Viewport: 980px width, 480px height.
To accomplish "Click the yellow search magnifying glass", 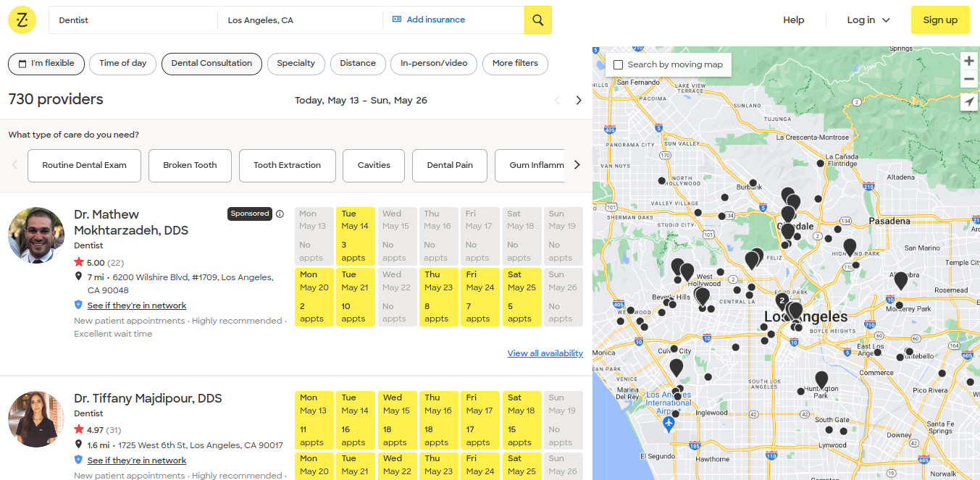I will [537, 20].
